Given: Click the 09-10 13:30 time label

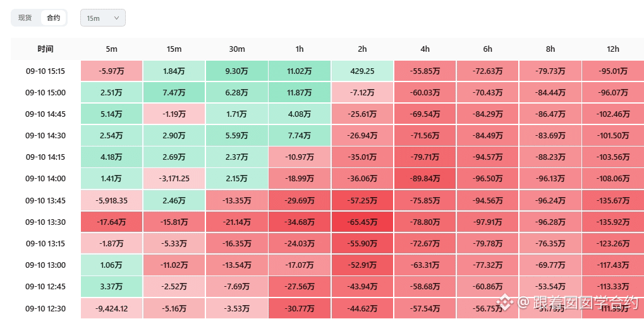Looking at the screenshot, I should pos(46,222).
